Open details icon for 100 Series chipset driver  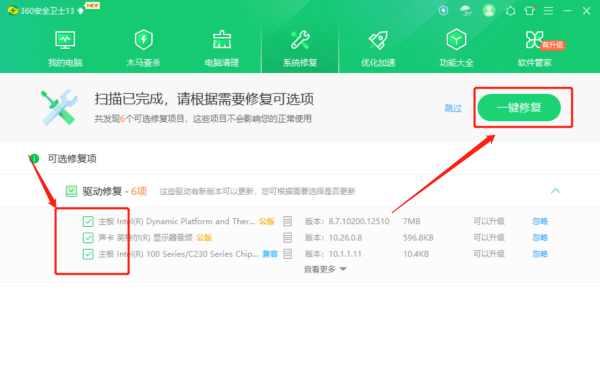288,254
